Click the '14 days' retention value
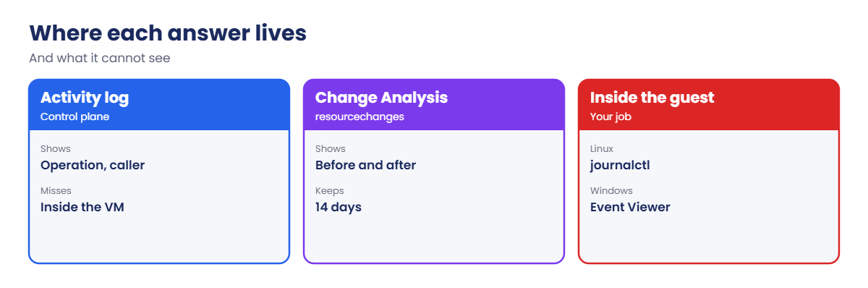 click(339, 207)
